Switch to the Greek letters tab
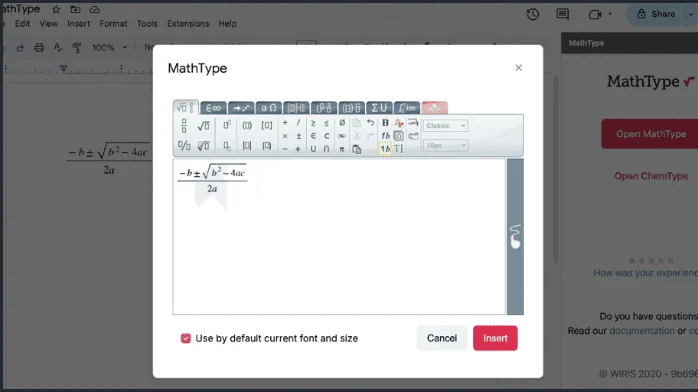The width and height of the screenshot is (698, 392). 268,108
